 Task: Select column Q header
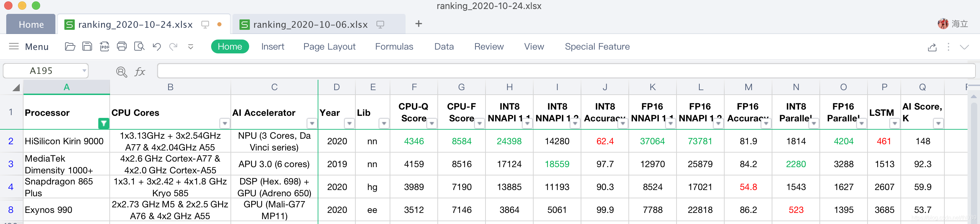point(922,87)
